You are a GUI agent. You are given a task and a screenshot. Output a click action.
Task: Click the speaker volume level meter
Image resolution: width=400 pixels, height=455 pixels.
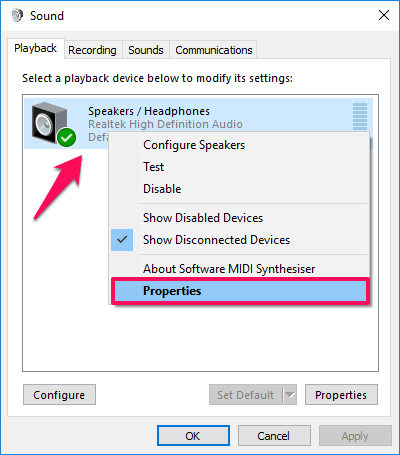click(x=360, y=116)
